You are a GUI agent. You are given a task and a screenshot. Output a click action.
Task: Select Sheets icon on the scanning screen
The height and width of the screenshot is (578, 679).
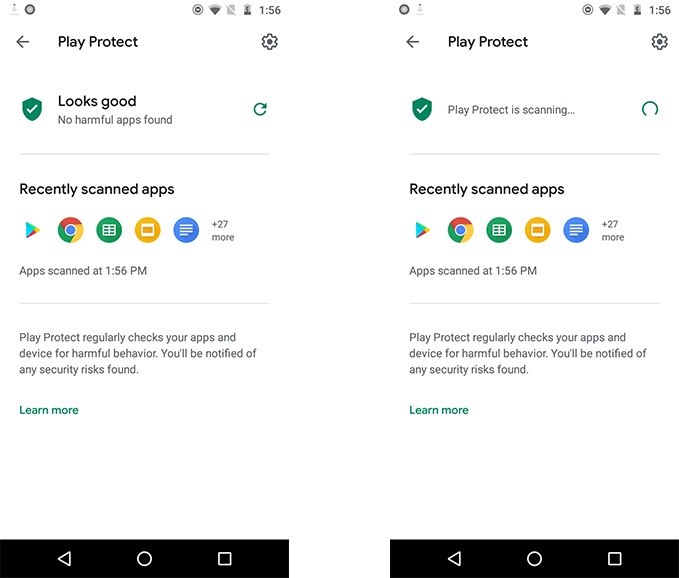tap(499, 230)
